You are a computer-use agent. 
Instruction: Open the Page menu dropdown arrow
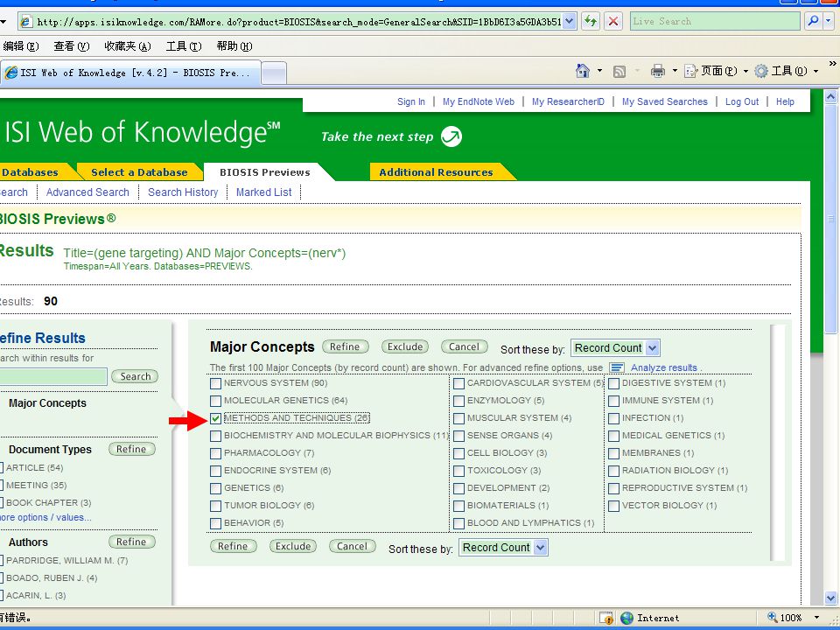pos(745,71)
